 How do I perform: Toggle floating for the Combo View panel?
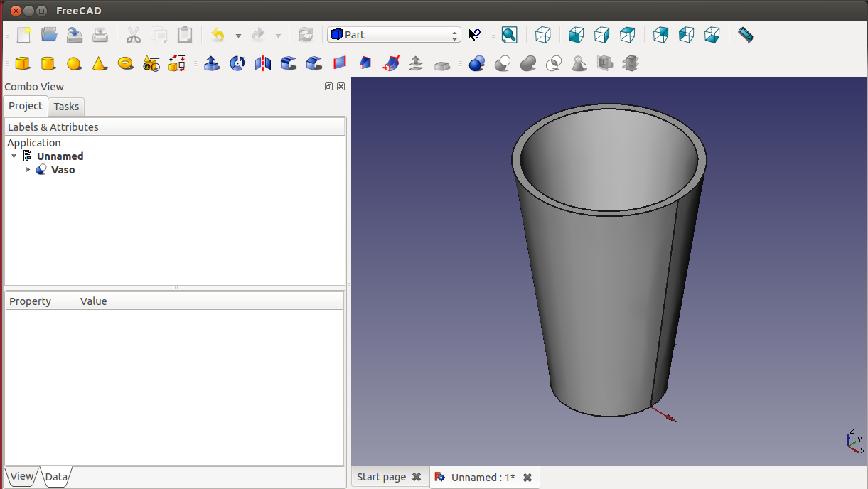(328, 87)
